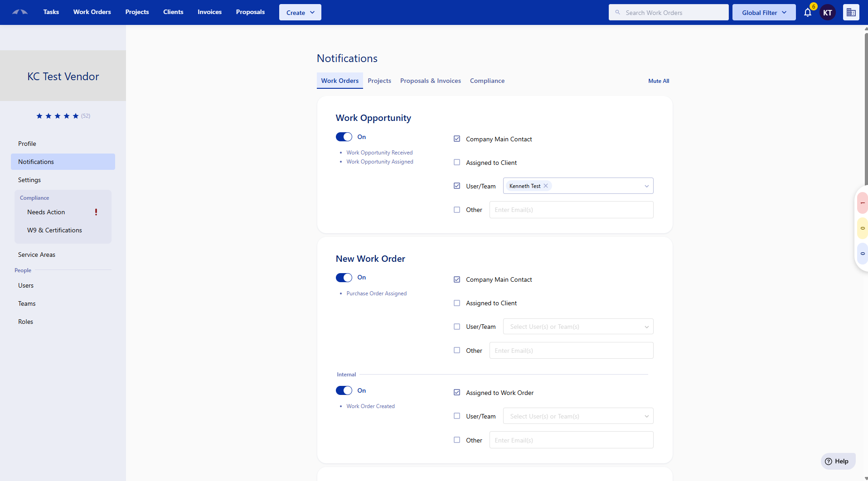Image resolution: width=868 pixels, height=481 pixels.
Task: Click Work Opportunity Assigned text
Action: click(380, 162)
